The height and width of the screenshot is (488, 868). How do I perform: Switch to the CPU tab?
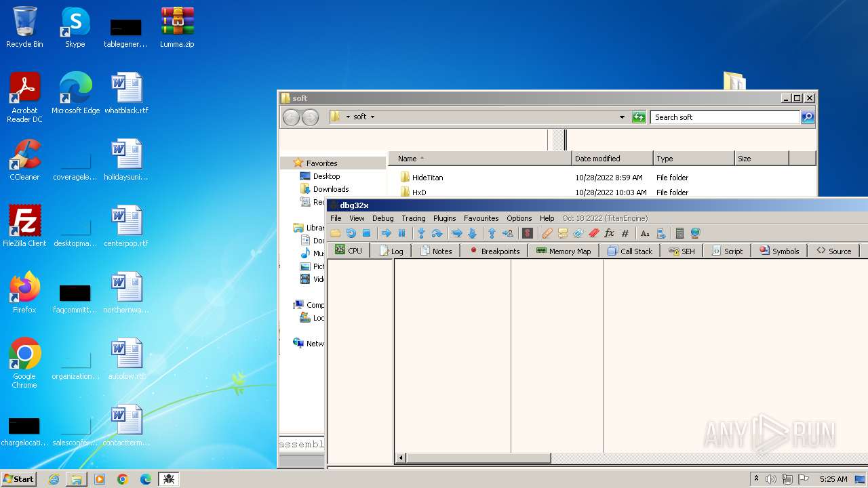pos(349,251)
